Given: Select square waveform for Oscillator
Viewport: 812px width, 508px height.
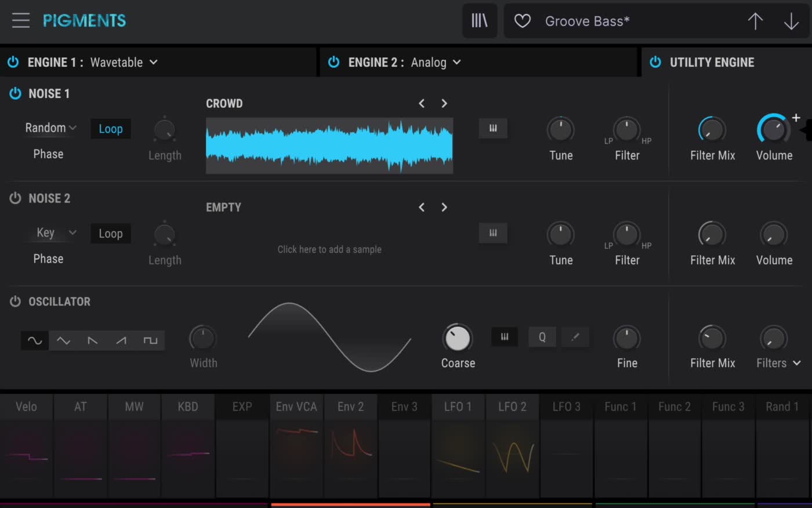Looking at the screenshot, I should tap(150, 340).
